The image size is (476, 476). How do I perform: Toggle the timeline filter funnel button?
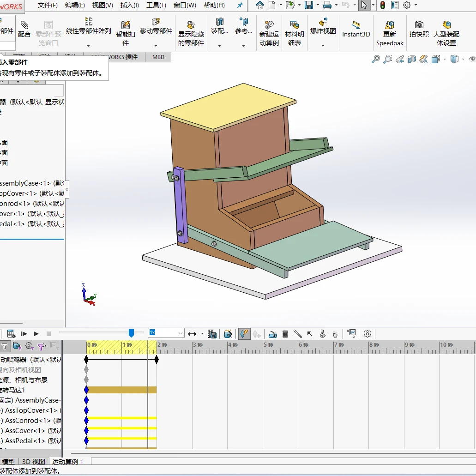[5, 346]
